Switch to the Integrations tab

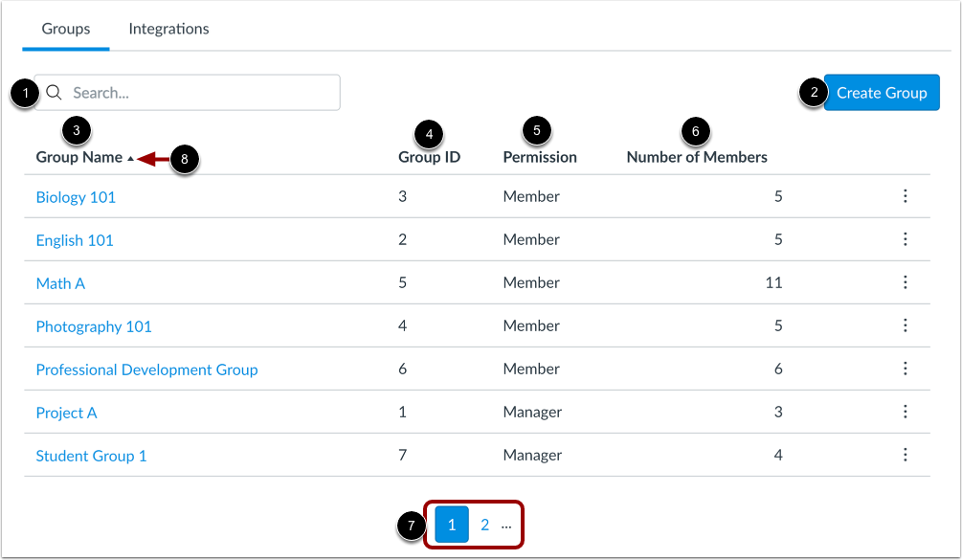click(168, 29)
